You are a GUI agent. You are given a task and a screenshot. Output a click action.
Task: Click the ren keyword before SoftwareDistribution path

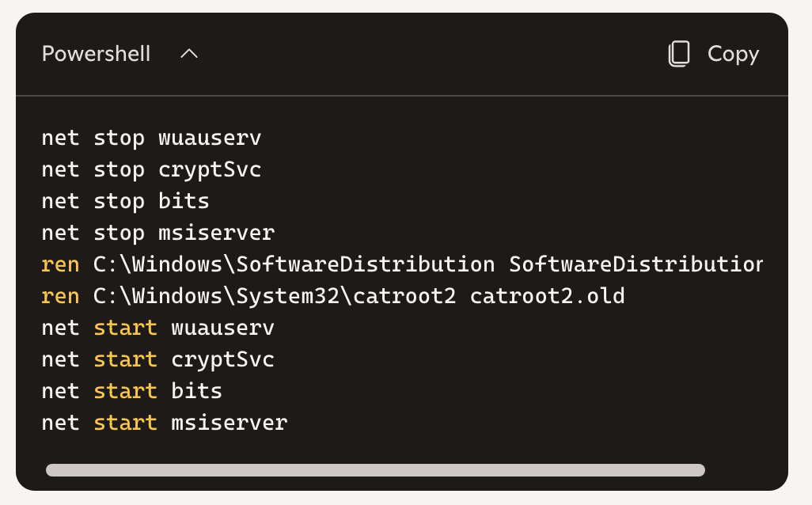pos(61,264)
